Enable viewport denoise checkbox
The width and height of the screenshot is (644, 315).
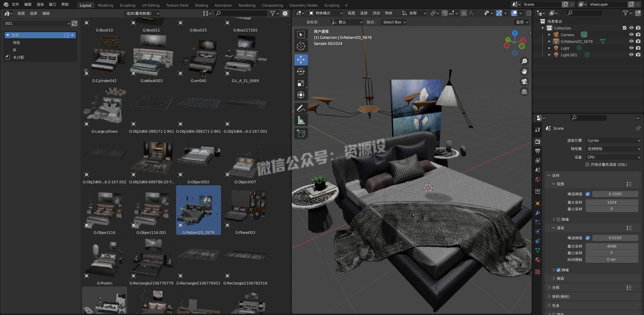pos(558,219)
